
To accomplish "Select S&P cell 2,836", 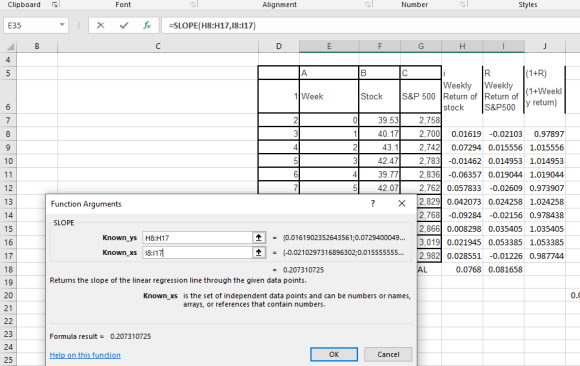I will 421,174.
